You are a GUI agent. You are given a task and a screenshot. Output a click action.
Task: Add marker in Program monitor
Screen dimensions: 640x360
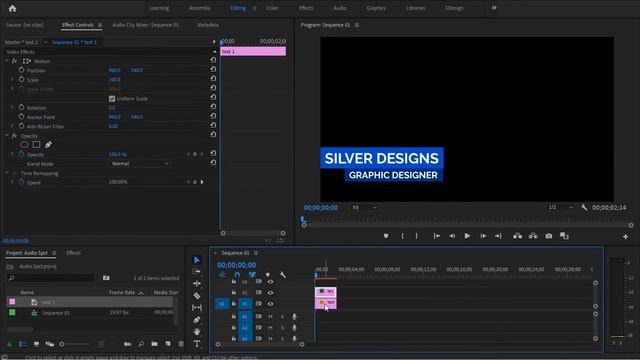386,236
